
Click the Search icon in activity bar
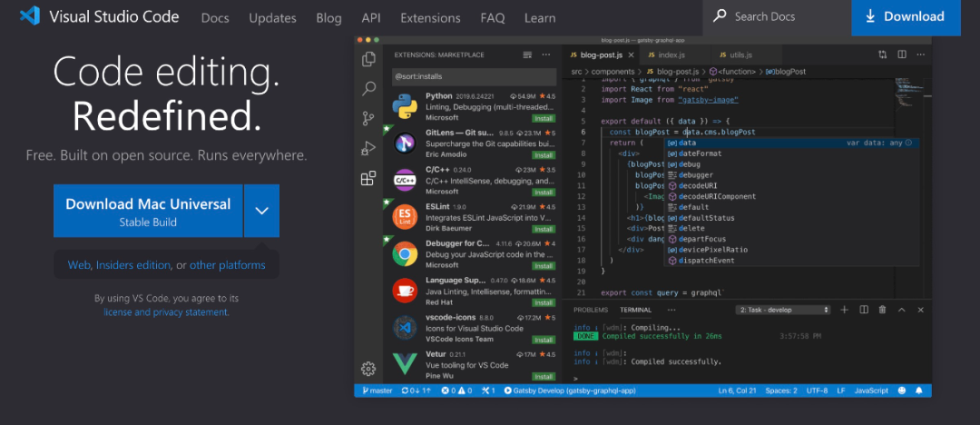(x=368, y=89)
